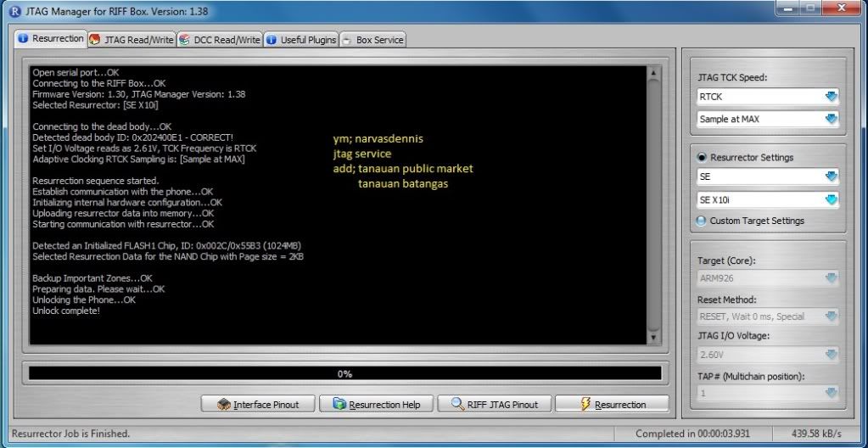868x448 pixels.
Task: Close the JTAG Manager window
Action: (843, 8)
